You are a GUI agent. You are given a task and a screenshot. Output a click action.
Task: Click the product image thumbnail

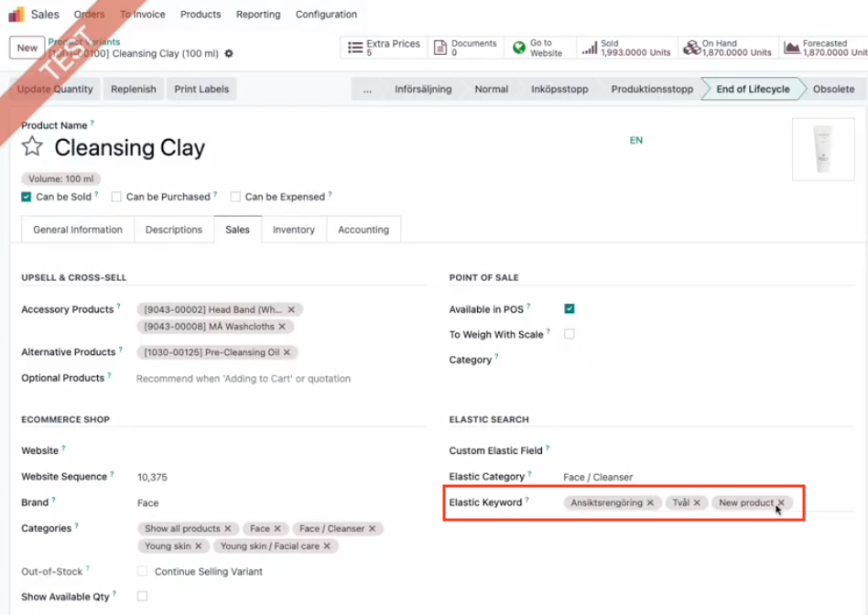(x=821, y=150)
